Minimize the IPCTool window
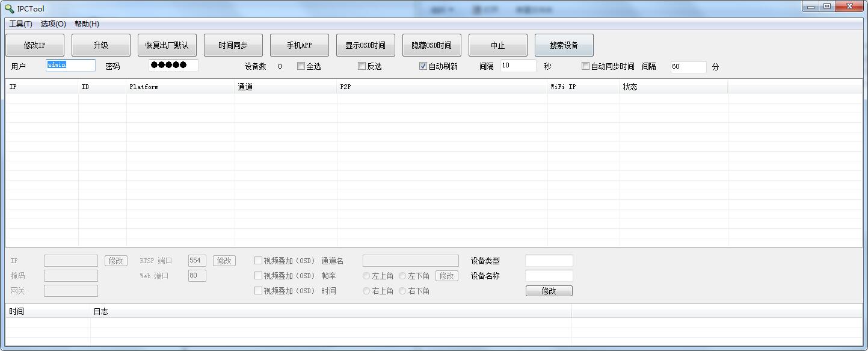The image size is (868, 351). coord(811,7)
